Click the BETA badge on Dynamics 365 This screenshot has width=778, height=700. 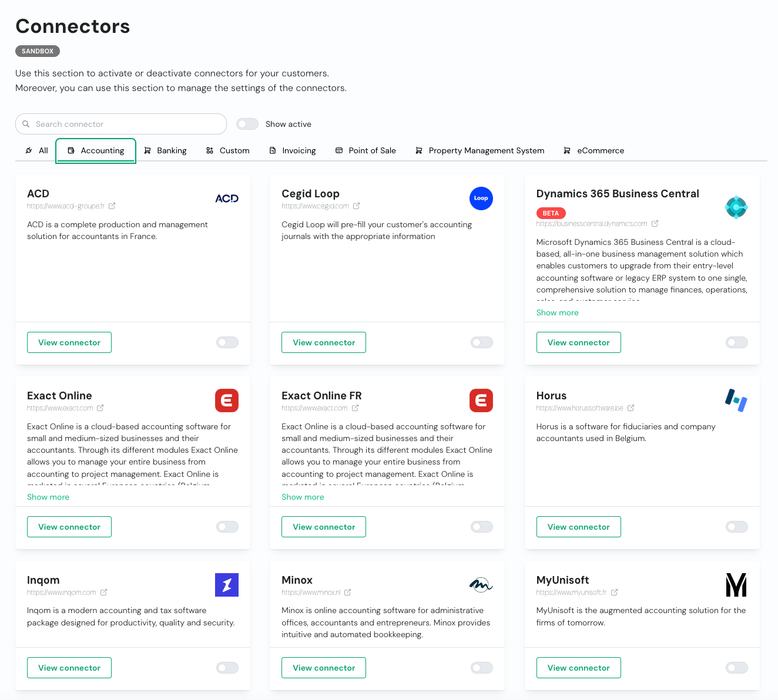551,213
